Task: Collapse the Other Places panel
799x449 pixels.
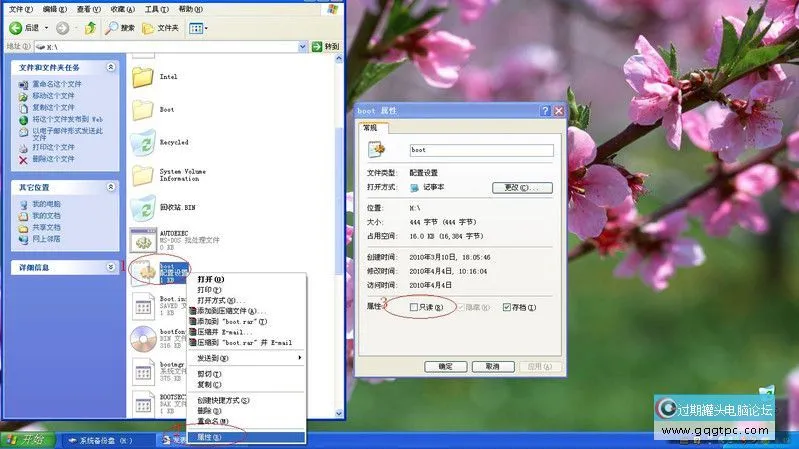Action: (111, 187)
